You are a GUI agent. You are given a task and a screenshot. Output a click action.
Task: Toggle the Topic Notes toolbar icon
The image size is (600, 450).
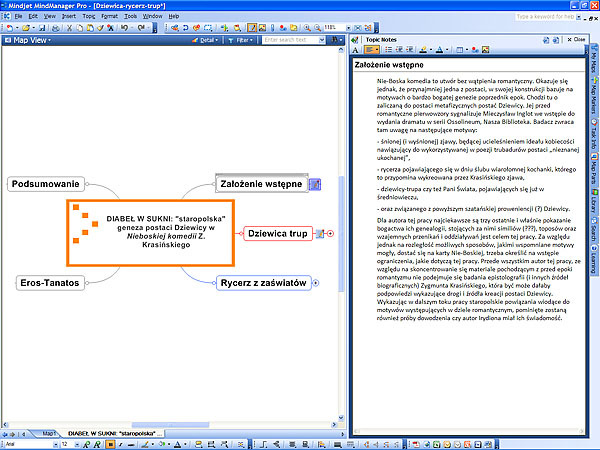pos(252,28)
